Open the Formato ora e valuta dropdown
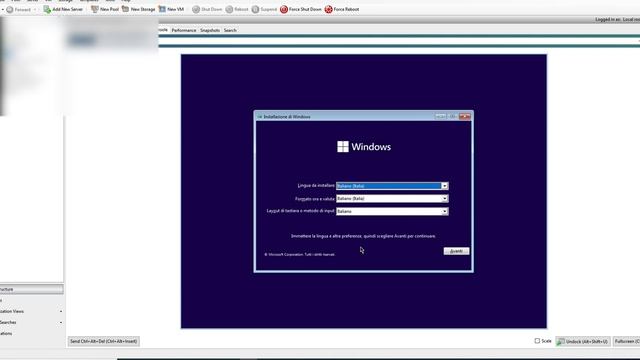This screenshot has width=640, height=360. click(444, 198)
